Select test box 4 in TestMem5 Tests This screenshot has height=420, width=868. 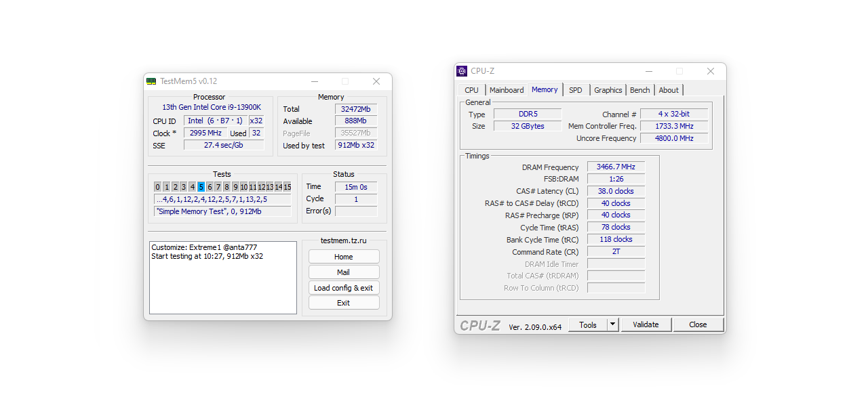tap(193, 187)
